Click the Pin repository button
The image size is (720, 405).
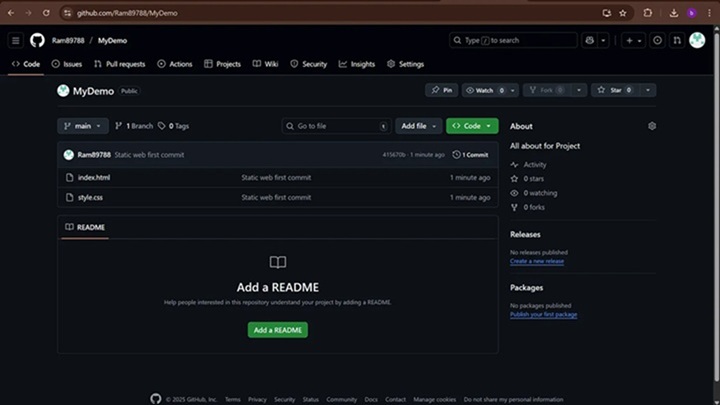click(x=441, y=90)
